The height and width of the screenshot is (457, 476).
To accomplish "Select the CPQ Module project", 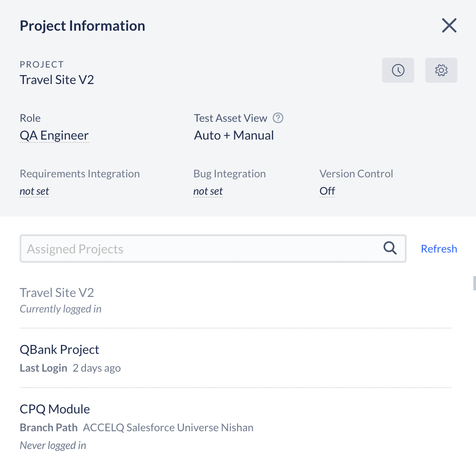I will pos(55,409).
